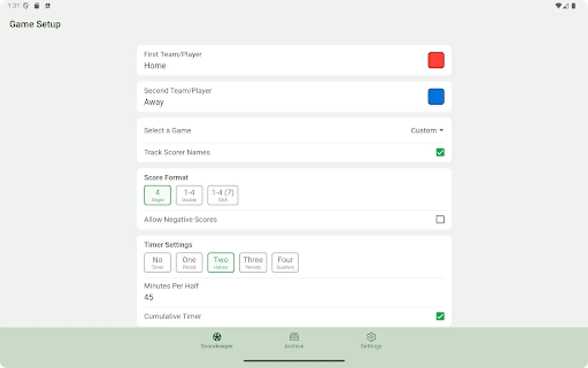Switch timer to Three Periods

coord(253,262)
